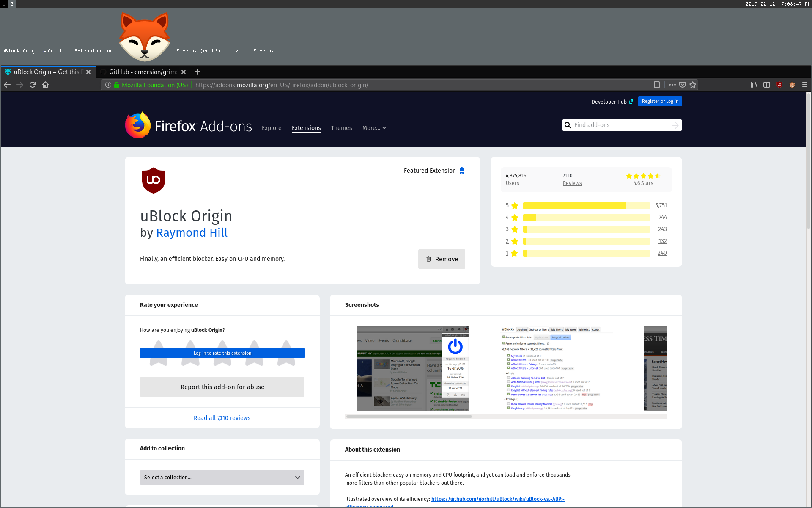Click the Find add-ons search field
The width and height of the screenshot is (812, 508).
621,125
